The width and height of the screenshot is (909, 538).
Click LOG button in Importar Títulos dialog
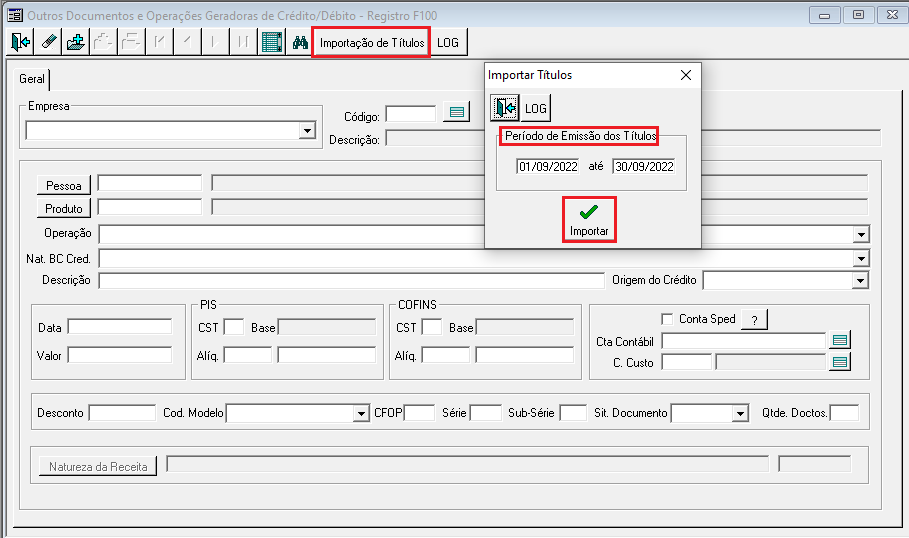coord(536,108)
